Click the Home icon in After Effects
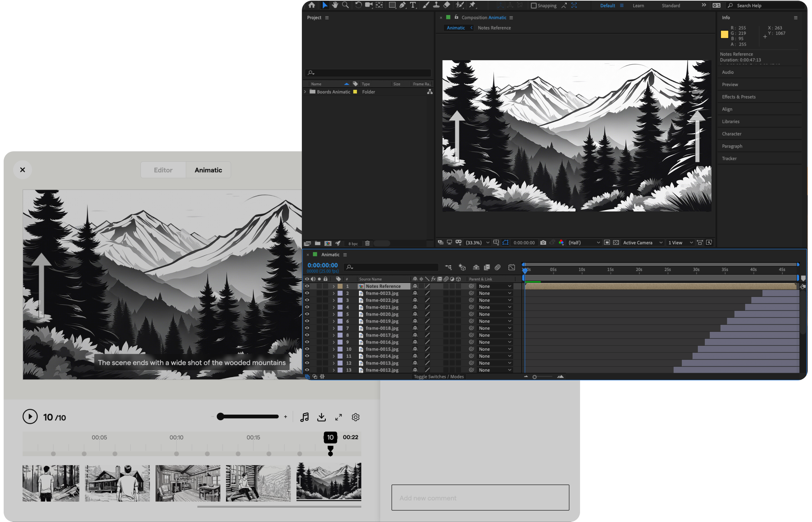The height and width of the screenshot is (522, 812). pos(312,5)
